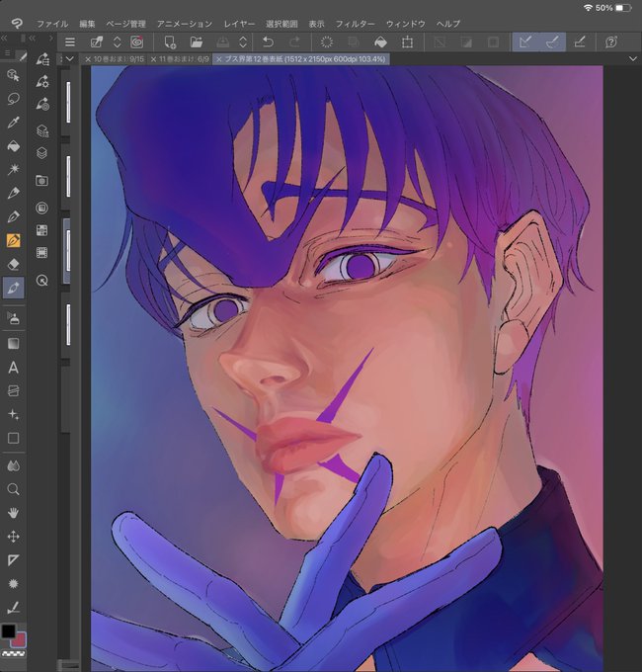Click the Scale/Rotate transform icon
The image size is (642, 672).
(407, 42)
